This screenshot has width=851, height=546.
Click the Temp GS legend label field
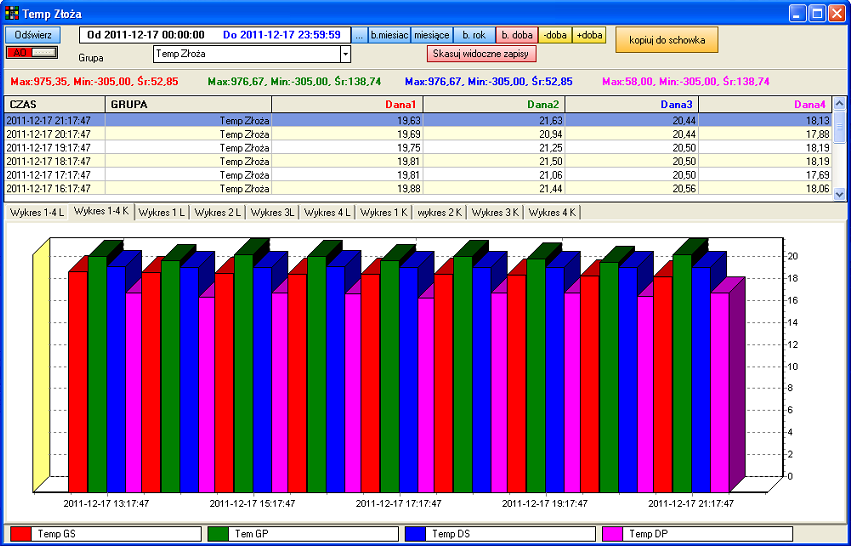click(116, 534)
